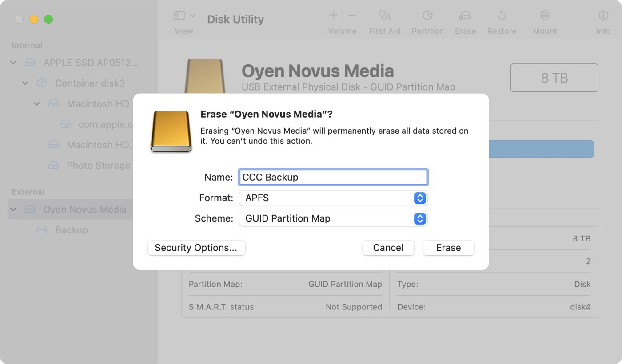This screenshot has height=364, width=622.
Task: Click the Name field containing CCC Backup
Action: [x=333, y=177]
